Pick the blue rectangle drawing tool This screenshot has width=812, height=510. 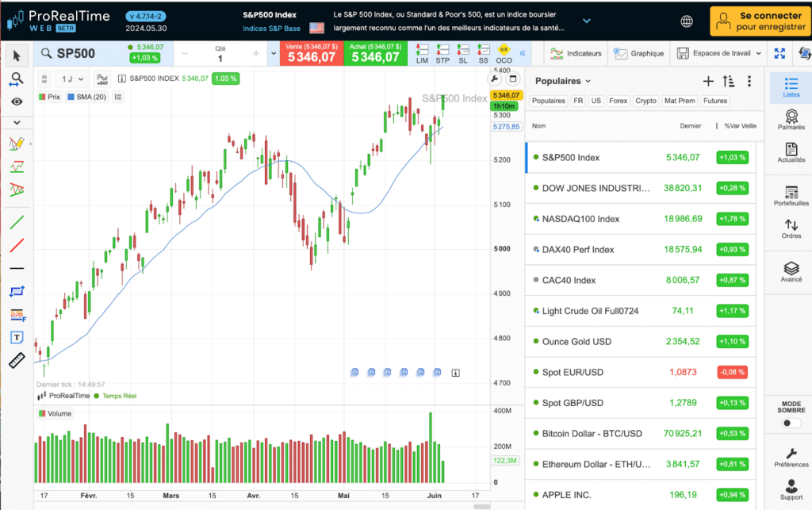pyautogui.click(x=17, y=292)
